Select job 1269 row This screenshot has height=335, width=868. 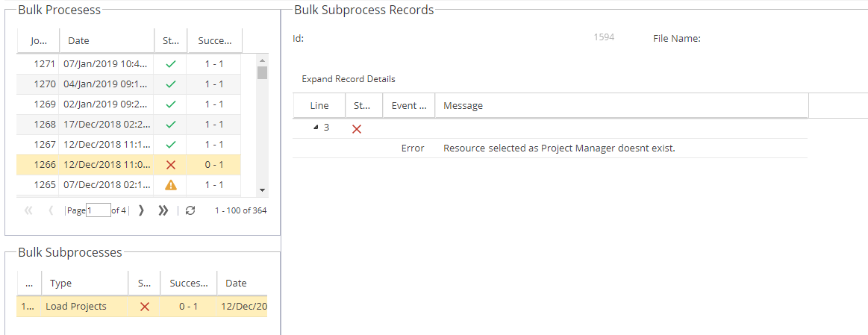point(129,104)
